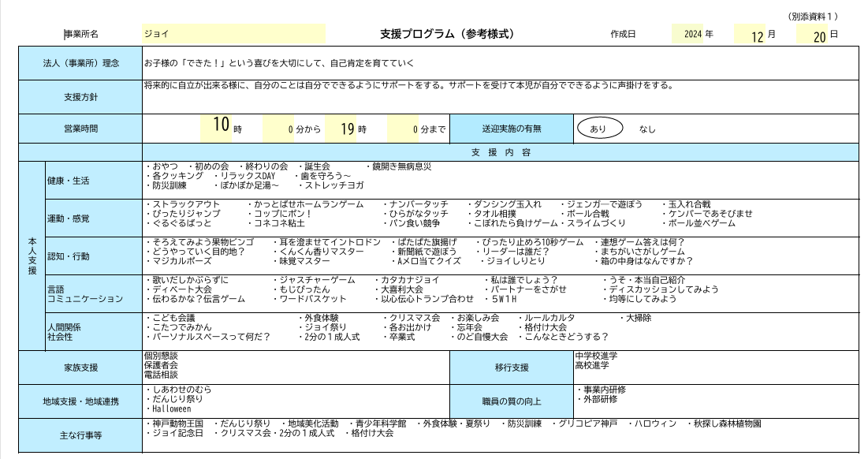
Task: Click the 主な行事等 row label
Action: (80, 435)
